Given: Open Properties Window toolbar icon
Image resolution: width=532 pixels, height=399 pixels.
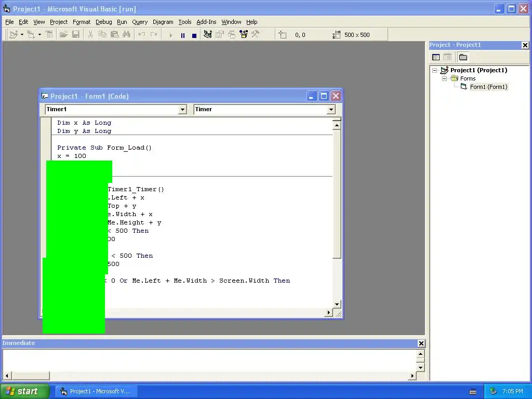Looking at the screenshot, I should (x=220, y=35).
